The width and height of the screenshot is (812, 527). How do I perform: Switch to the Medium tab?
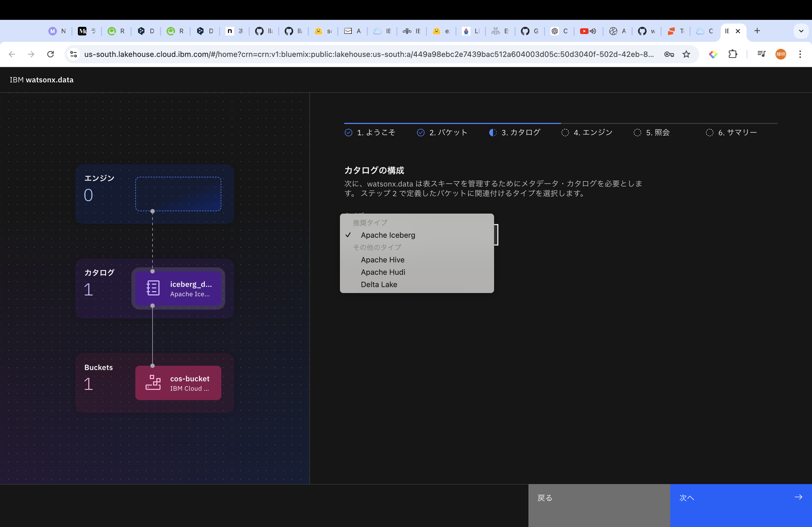[x=87, y=31]
